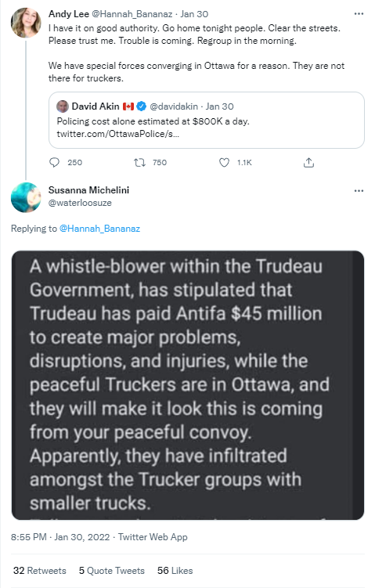View the 5 Quote Tweets list
Viewport: 375px width, 588px height.
[x=112, y=570]
